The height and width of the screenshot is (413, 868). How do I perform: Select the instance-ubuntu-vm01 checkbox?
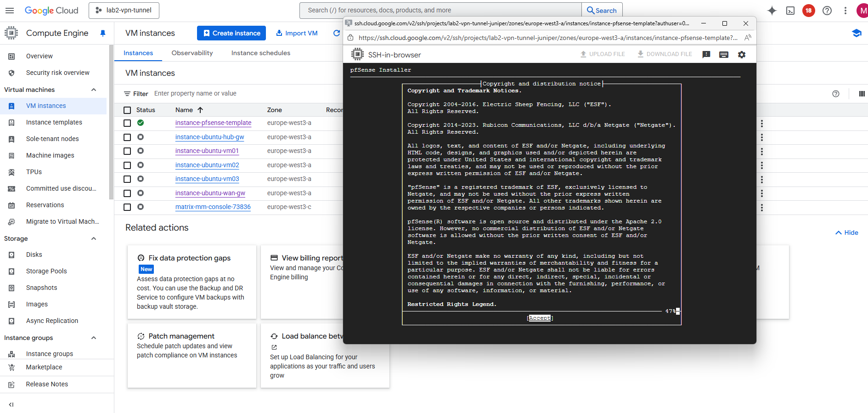point(127,151)
